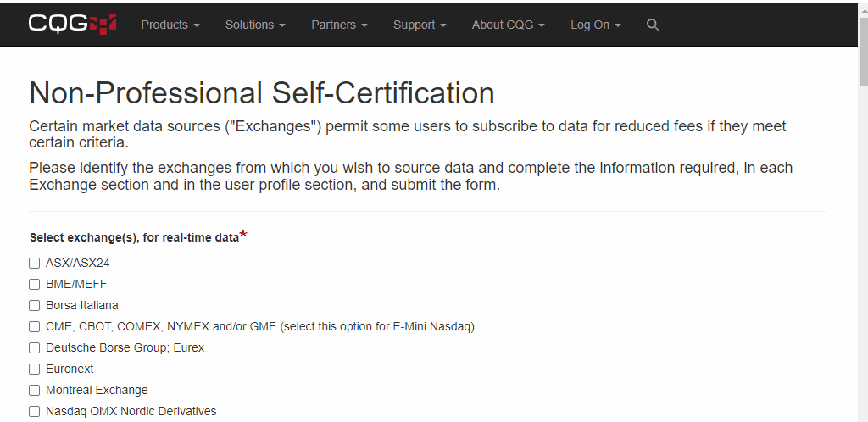Click the 'Please identify the exchanges' paragraph

[x=411, y=176]
